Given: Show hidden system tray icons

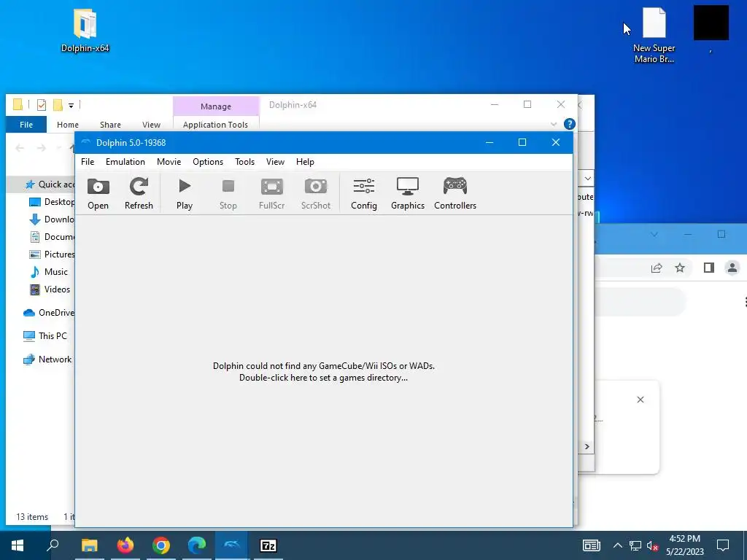Looking at the screenshot, I should tap(617, 545).
